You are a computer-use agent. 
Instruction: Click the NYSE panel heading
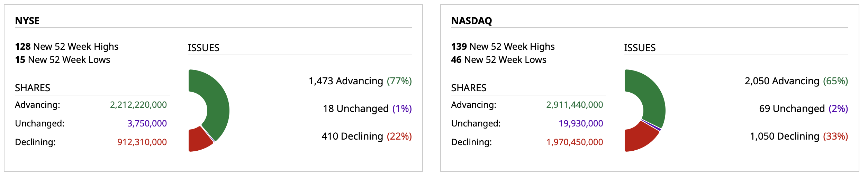tap(27, 21)
